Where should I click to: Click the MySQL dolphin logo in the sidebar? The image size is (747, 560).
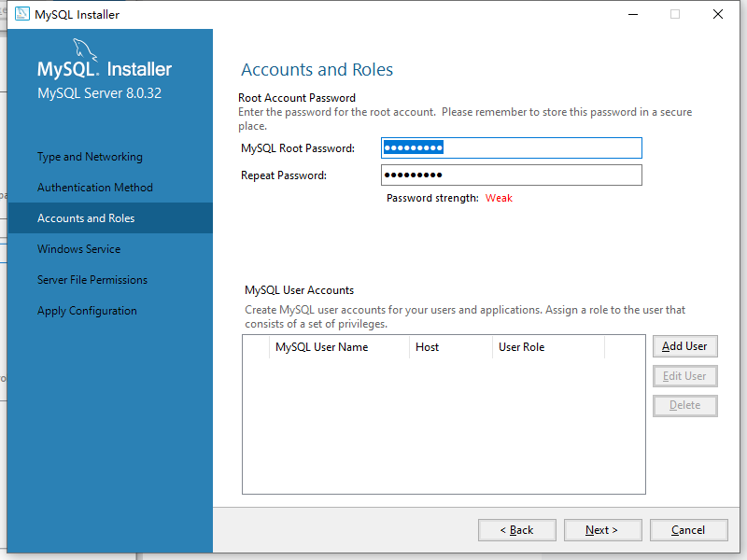pyautogui.click(x=85, y=49)
